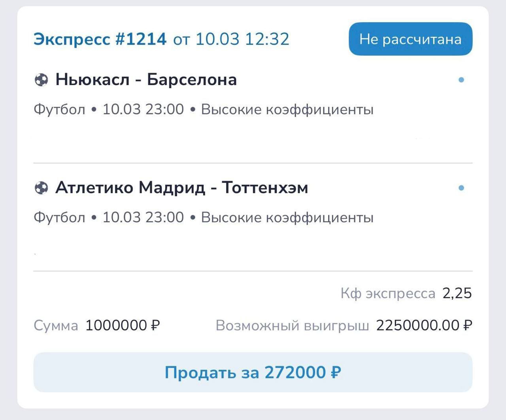Click the 'Сумма' label
506x420 pixels.
click(x=56, y=325)
